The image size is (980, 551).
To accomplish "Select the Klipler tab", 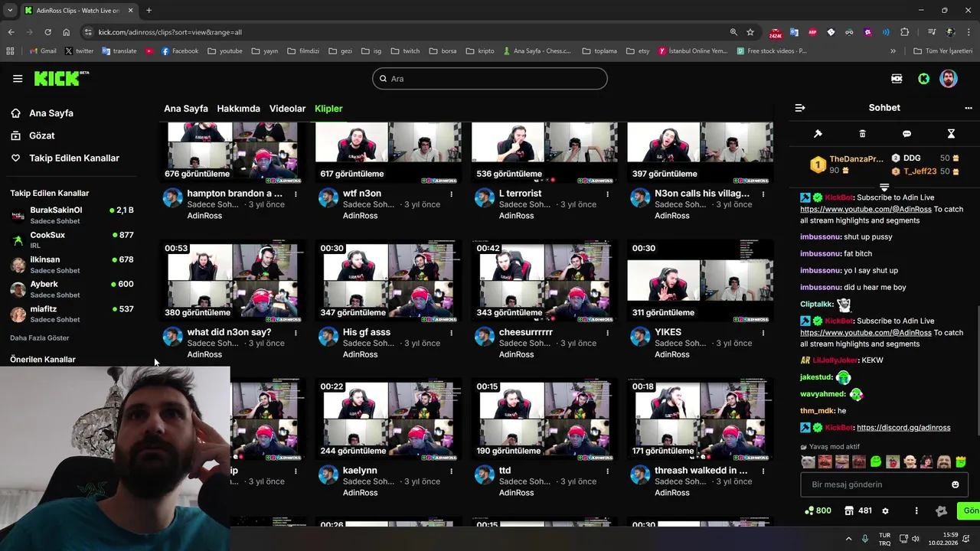I will coord(328,109).
